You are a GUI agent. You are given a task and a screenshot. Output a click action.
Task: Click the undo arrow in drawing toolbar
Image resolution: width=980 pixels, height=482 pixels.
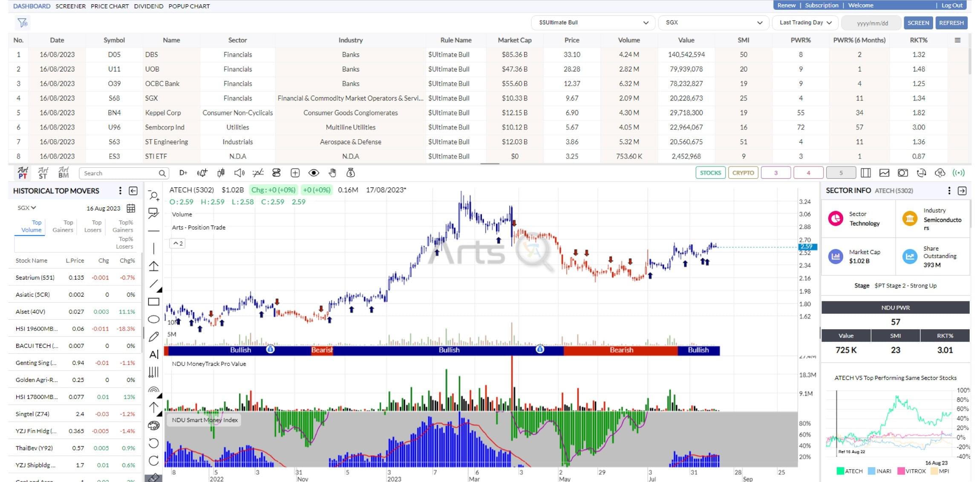[154, 443]
